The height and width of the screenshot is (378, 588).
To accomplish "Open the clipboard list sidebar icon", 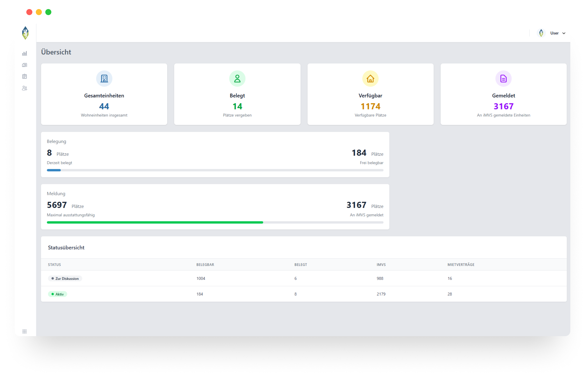I will (x=25, y=76).
